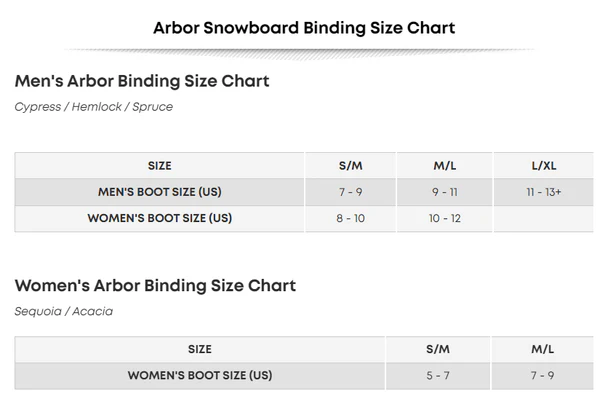600x415 pixels.
Task: Click the WOMEN'S BOOT SIZE row label in the men's table
Action: (159, 218)
